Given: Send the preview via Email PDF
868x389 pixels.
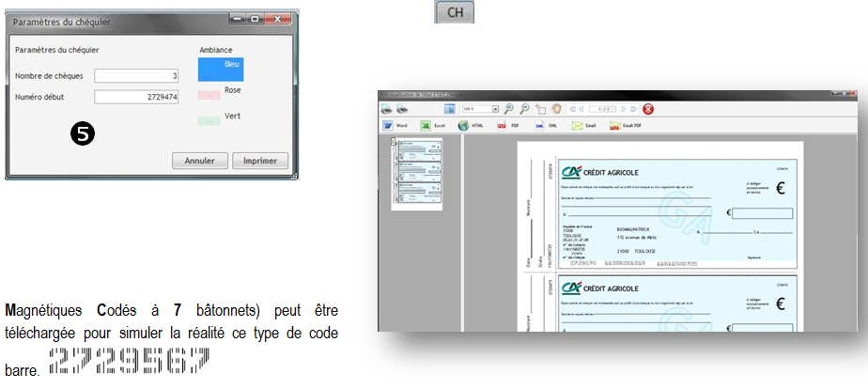Looking at the screenshot, I should tap(626, 126).
